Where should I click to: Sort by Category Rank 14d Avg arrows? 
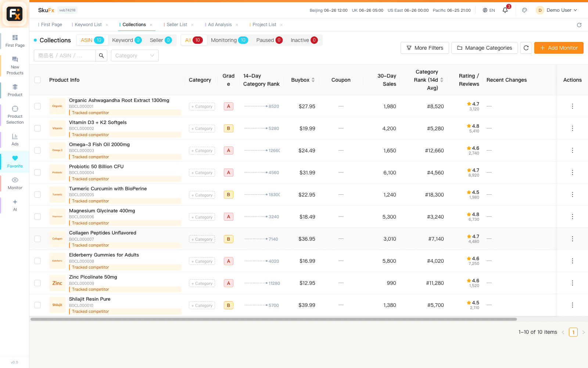[x=442, y=80]
